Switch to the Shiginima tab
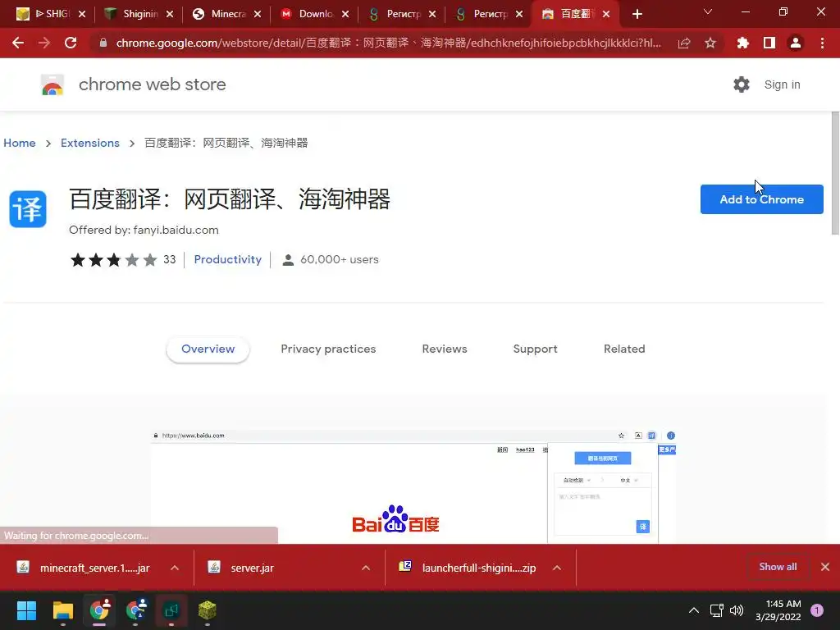The image size is (840, 630). click(x=138, y=14)
